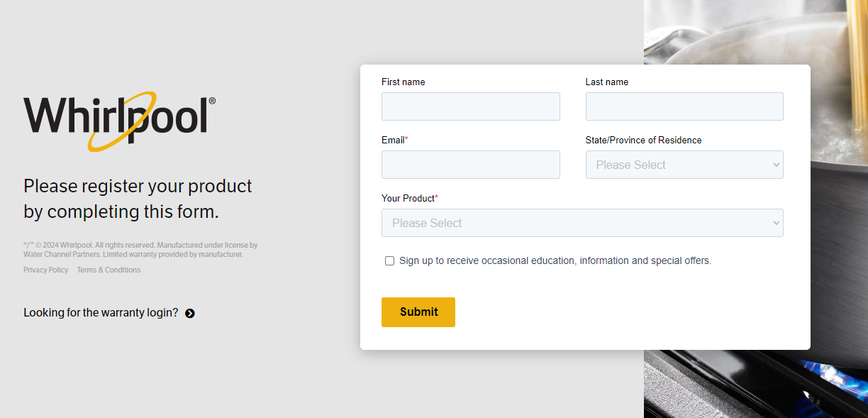
Task: Click the sign-up offers checkbox label text
Action: pyautogui.click(x=555, y=260)
